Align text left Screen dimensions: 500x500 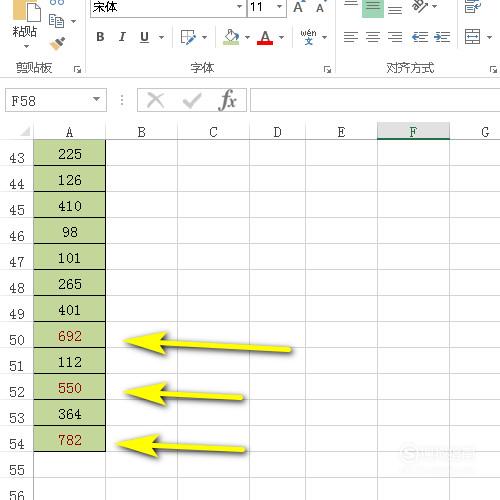tap(351, 37)
